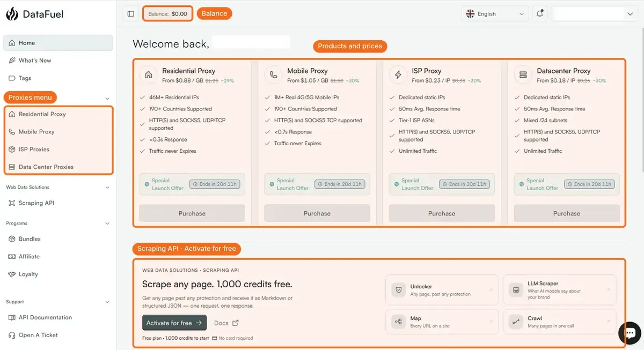Screen dimensions: 644x350
Task: Toggle the sidebar panel icon
Action: (x=131, y=14)
